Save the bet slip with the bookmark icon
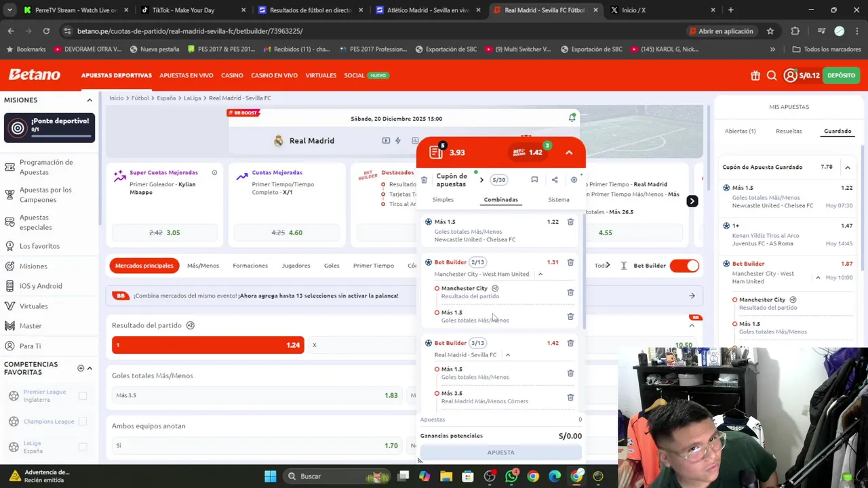The height and width of the screenshot is (488, 868). [x=534, y=180]
